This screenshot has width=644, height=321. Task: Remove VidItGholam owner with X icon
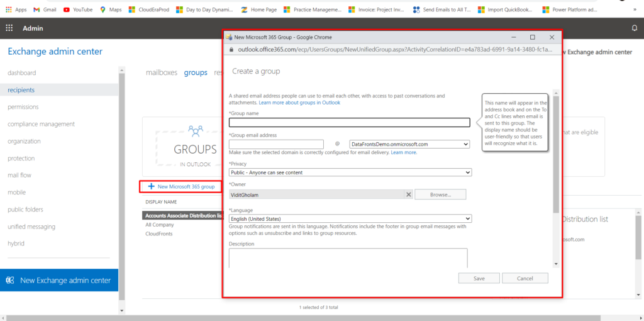[408, 194]
